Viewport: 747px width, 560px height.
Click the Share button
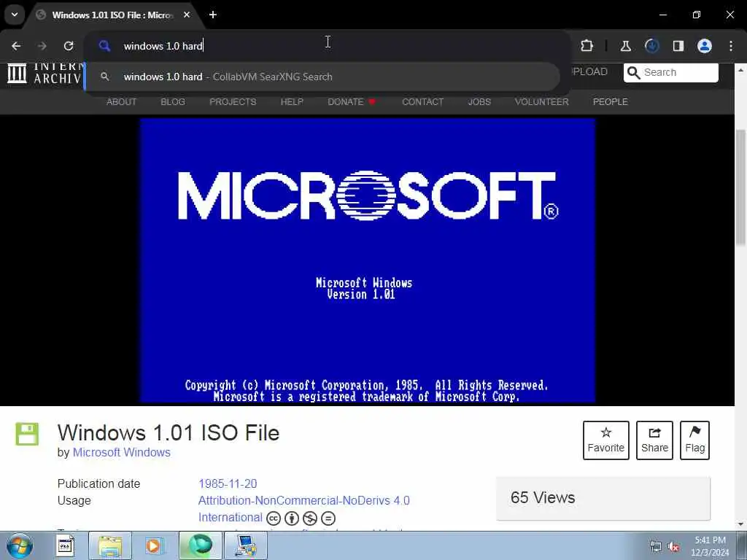654,440
